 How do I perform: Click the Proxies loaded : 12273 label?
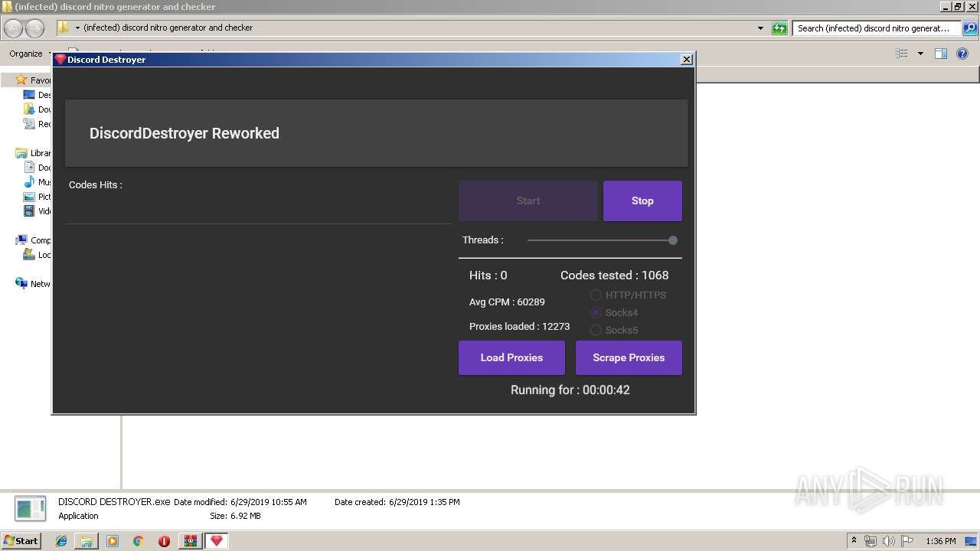coord(519,326)
